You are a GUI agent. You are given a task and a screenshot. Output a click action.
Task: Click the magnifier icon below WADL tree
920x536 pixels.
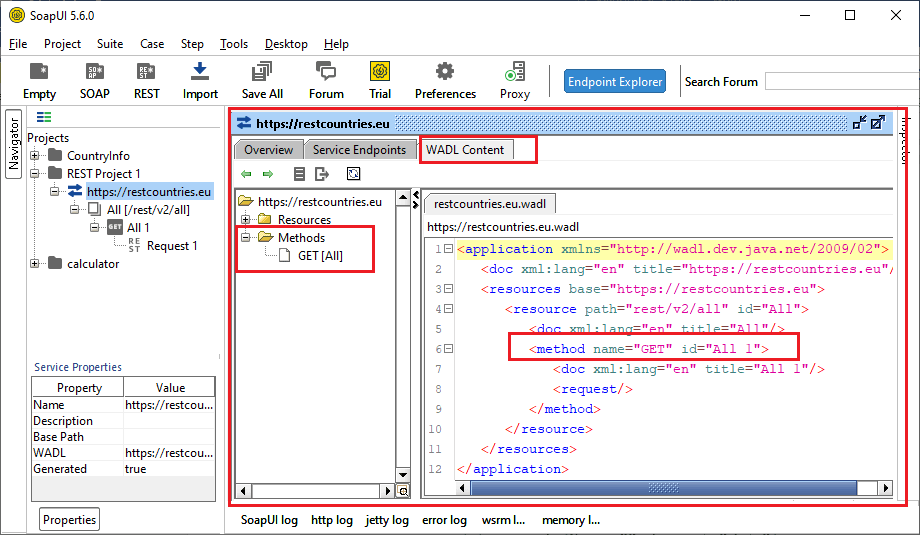[x=403, y=491]
